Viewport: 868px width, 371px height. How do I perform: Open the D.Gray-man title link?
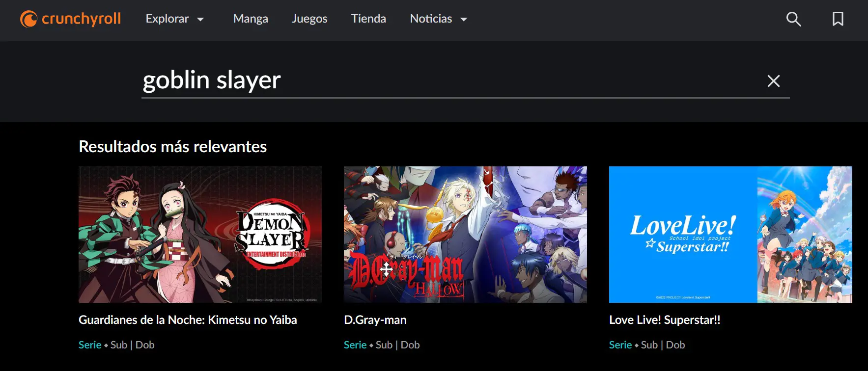click(375, 320)
